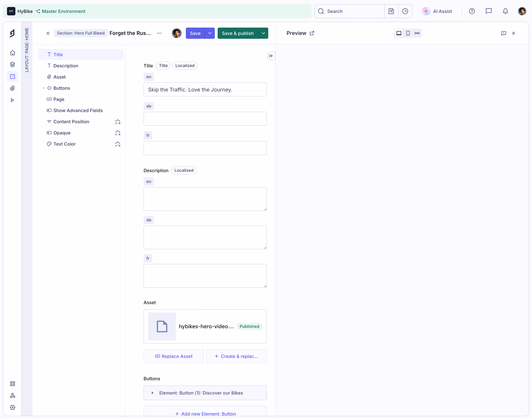The image size is (532, 419).
Task: Close the Hero Full Bleed entry editor
Action: [x=48, y=33]
